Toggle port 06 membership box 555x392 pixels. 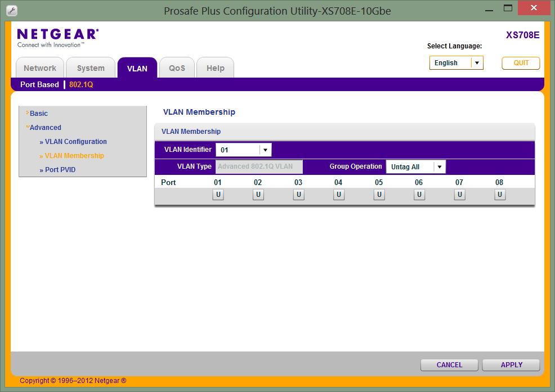[419, 195]
